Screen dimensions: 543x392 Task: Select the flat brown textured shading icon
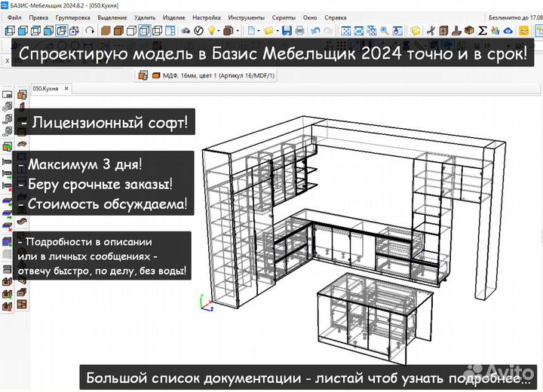pyautogui.click(x=106, y=31)
